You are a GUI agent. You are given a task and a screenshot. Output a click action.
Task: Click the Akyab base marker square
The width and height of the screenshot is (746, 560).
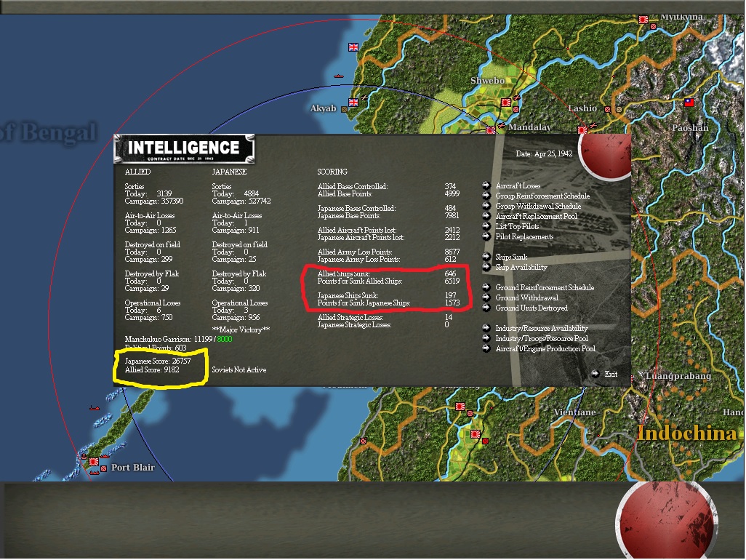pyautogui.click(x=345, y=109)
